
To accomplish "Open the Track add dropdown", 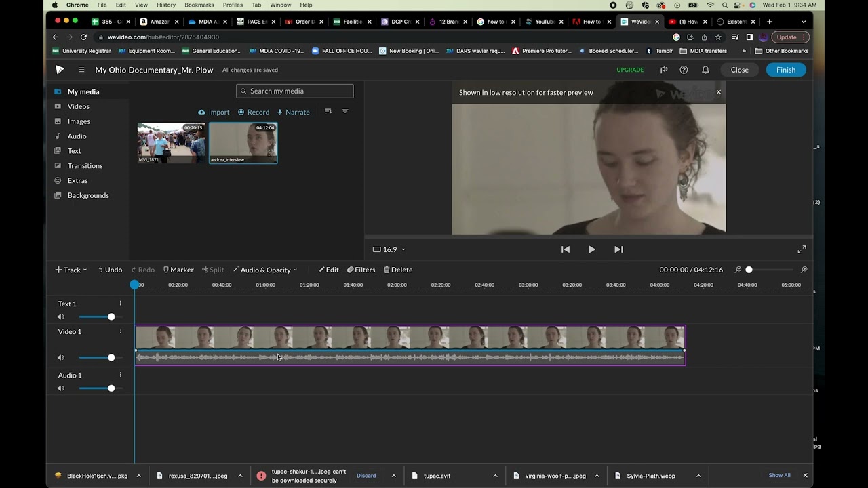I will 71,270.
